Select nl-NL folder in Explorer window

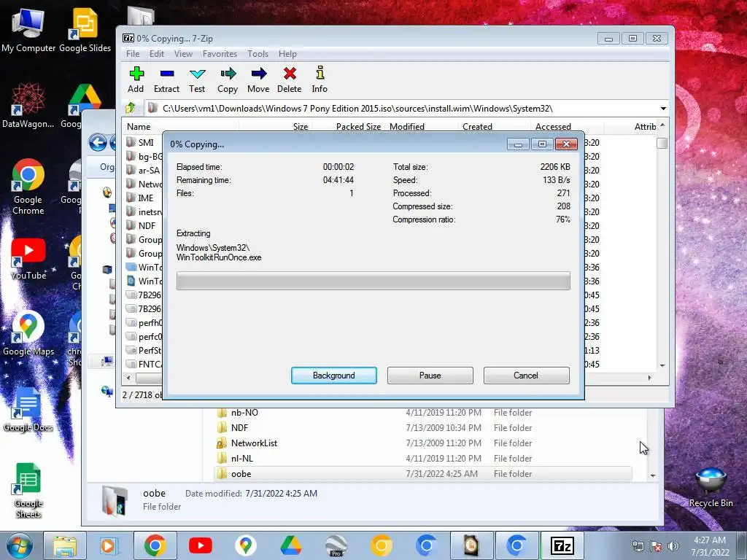pos(241,458)
